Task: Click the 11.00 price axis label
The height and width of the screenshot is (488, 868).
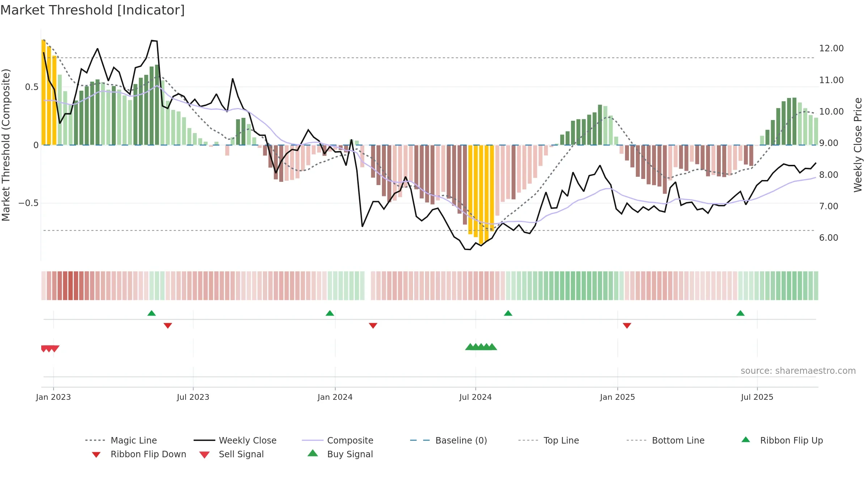Action: tap(831, 80)
